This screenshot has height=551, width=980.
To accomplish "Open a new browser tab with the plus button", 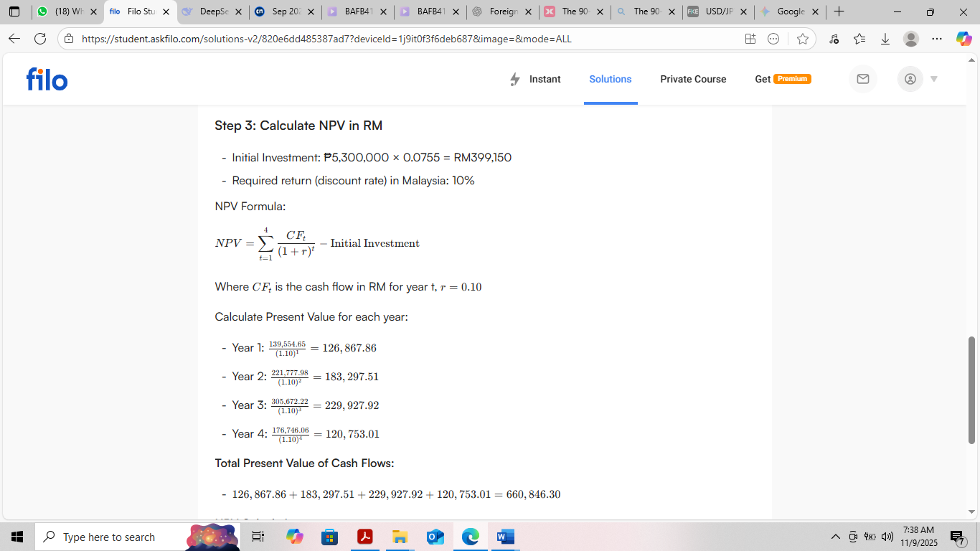I will [839, 11].
